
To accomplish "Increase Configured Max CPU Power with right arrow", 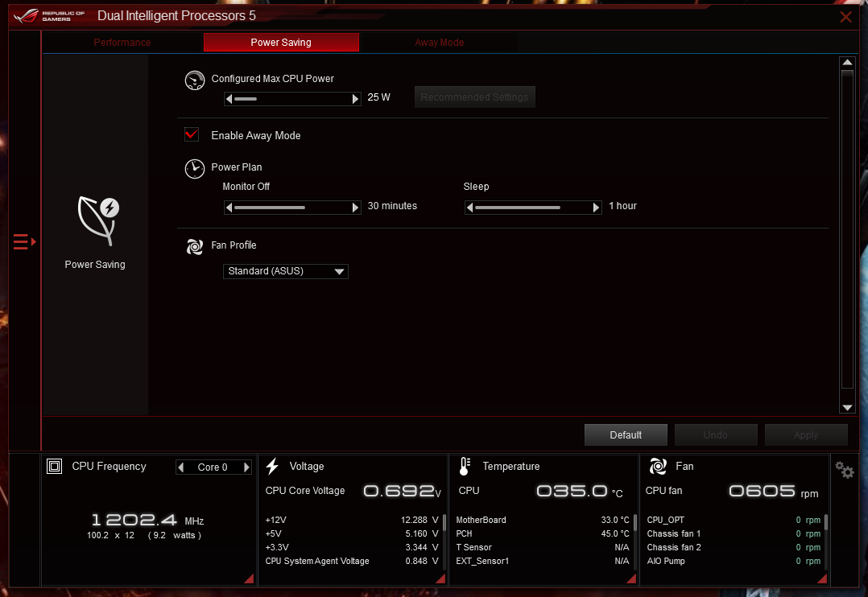I will coord(355,99).
